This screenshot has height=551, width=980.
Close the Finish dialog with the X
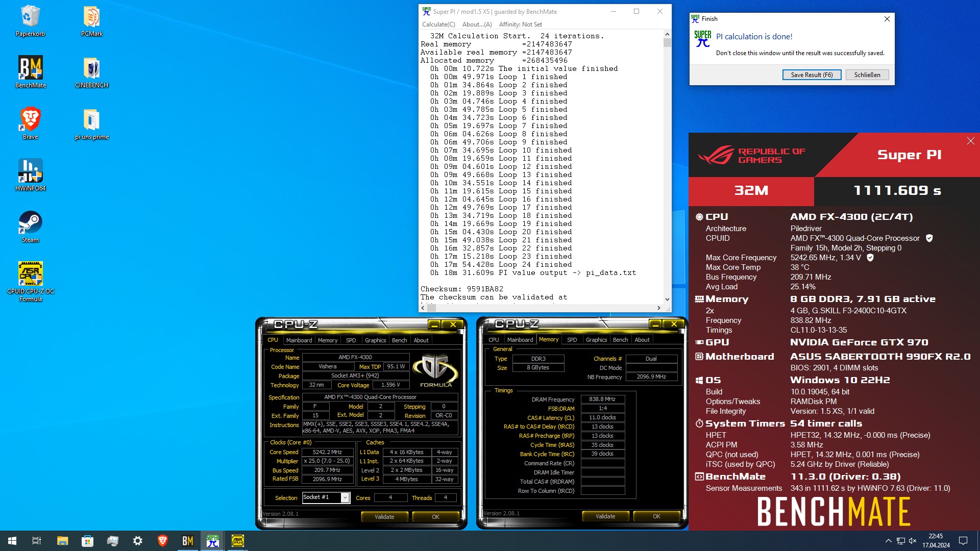coord(887,19)
